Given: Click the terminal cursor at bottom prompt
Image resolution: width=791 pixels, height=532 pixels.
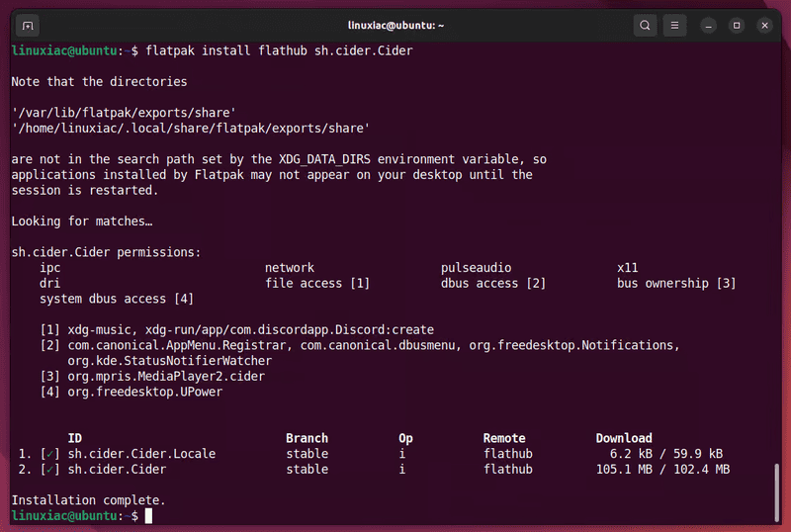Looking at the screenshot, I should coord(149,516).
